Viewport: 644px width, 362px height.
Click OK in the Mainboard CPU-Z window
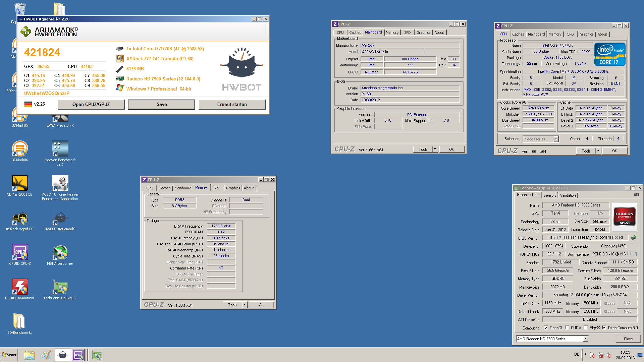(451, 149)
